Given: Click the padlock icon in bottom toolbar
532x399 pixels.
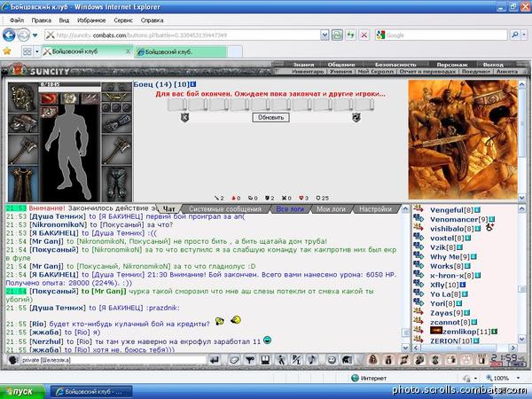Looking at the screenshot, I should point(373,360).
